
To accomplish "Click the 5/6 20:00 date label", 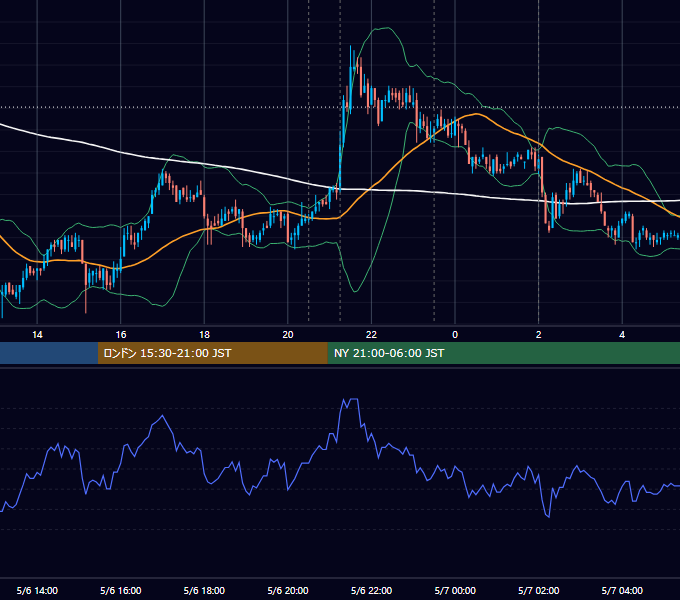I will pyautogui.click(x=288, y=590).
